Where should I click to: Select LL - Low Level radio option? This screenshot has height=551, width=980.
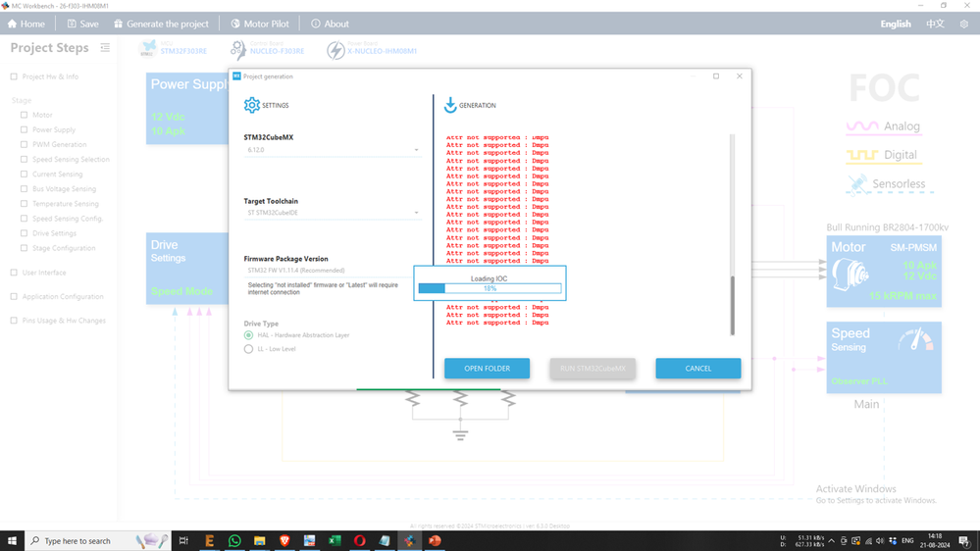click(x=249, y=349)
